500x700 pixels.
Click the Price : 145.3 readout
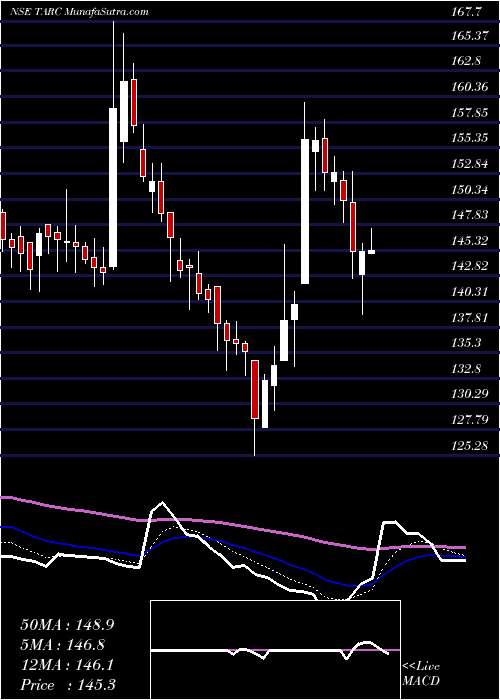67,685
